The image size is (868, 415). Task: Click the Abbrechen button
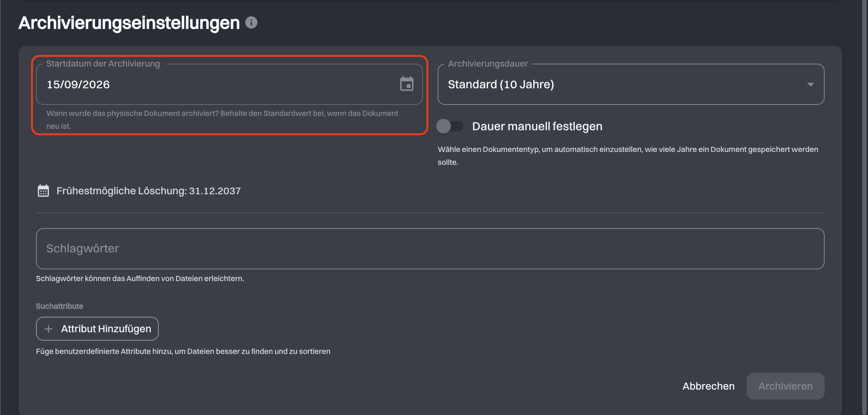[x=709, y=386]
